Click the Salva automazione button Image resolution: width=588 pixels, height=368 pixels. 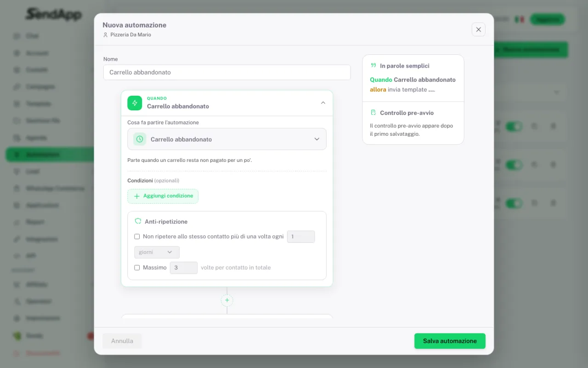(450, 341)
